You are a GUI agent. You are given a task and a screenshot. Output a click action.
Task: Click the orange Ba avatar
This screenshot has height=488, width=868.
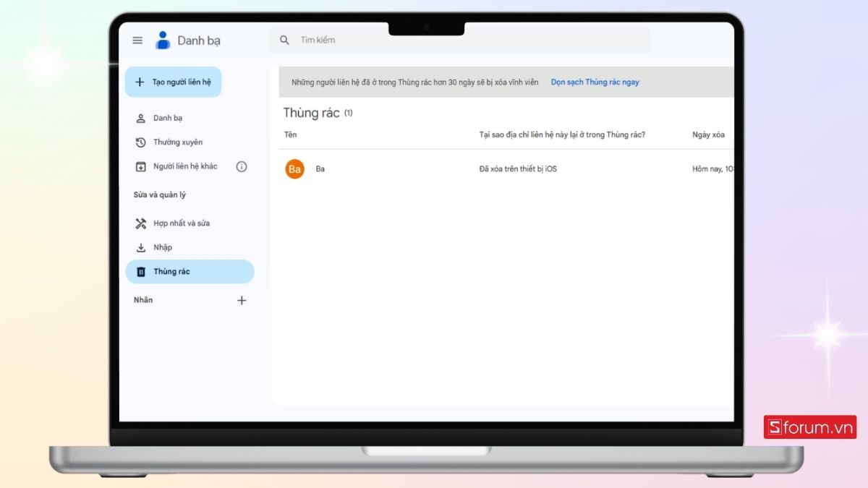click(295, 169)
